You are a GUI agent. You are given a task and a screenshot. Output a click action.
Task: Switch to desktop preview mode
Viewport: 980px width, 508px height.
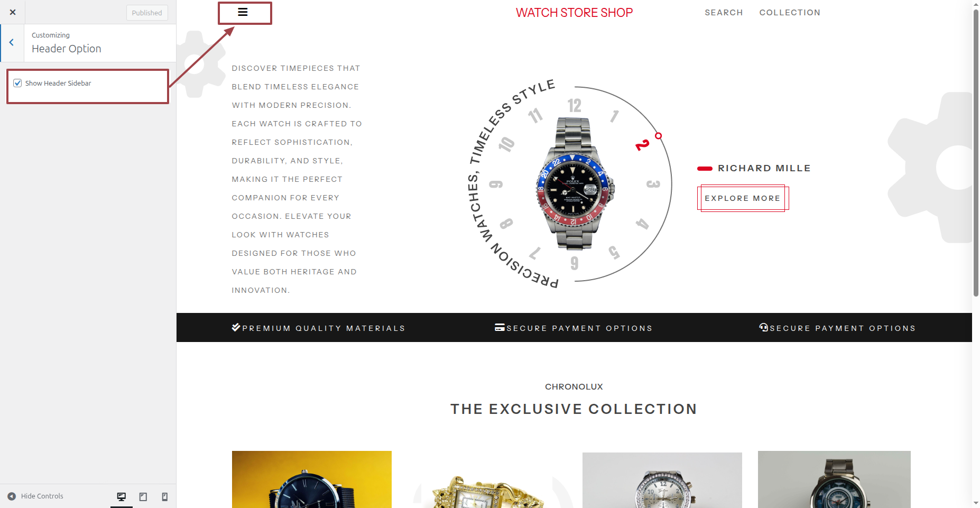click(x=122, y=496)
